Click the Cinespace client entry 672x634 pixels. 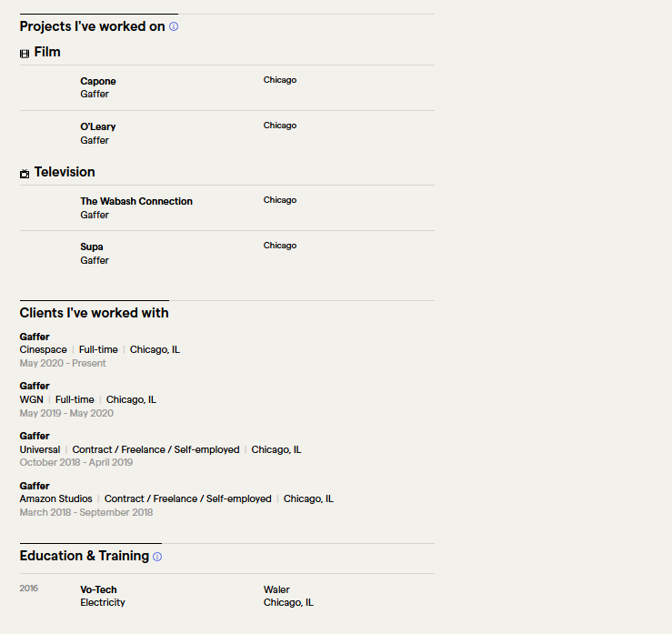44,349
